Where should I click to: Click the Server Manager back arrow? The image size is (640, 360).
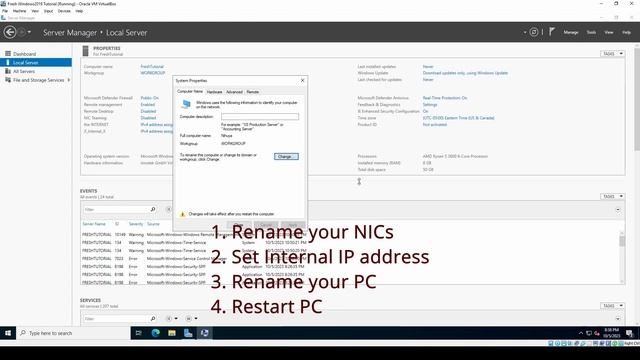click(x=10, y=32)
